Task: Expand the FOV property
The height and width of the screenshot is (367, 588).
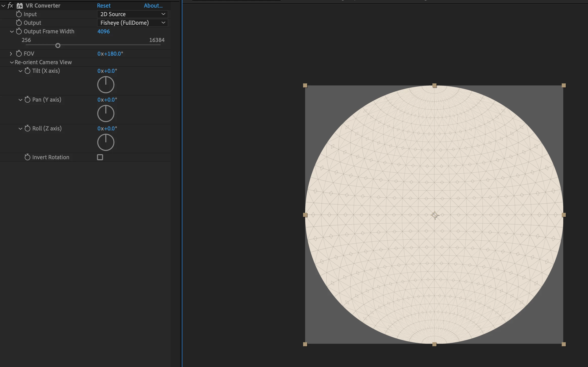Action: [x=11, y=54]
